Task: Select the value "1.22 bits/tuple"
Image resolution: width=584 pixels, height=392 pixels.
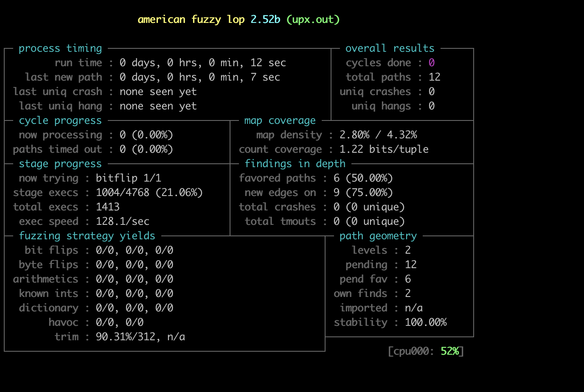Action: (x=384, y=149)
